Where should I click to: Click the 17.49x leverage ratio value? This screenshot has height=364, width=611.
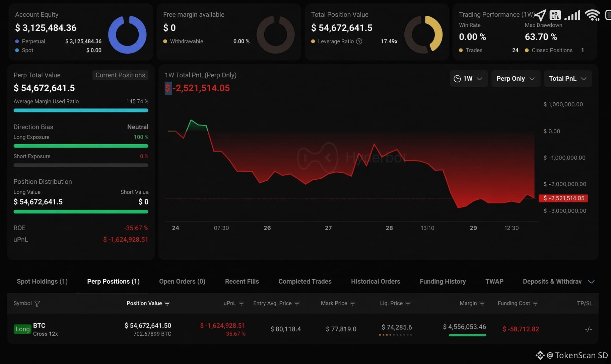[x=389, y=41]
